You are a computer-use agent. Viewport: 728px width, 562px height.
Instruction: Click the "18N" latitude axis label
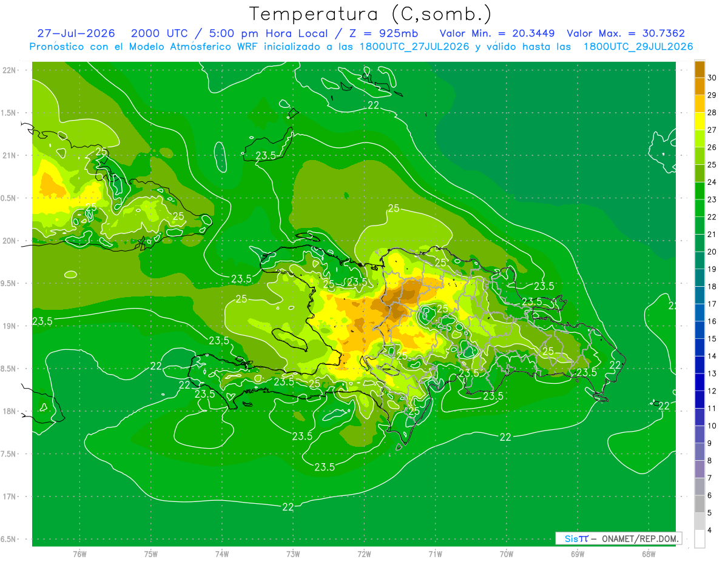click(x=9, y=411)
